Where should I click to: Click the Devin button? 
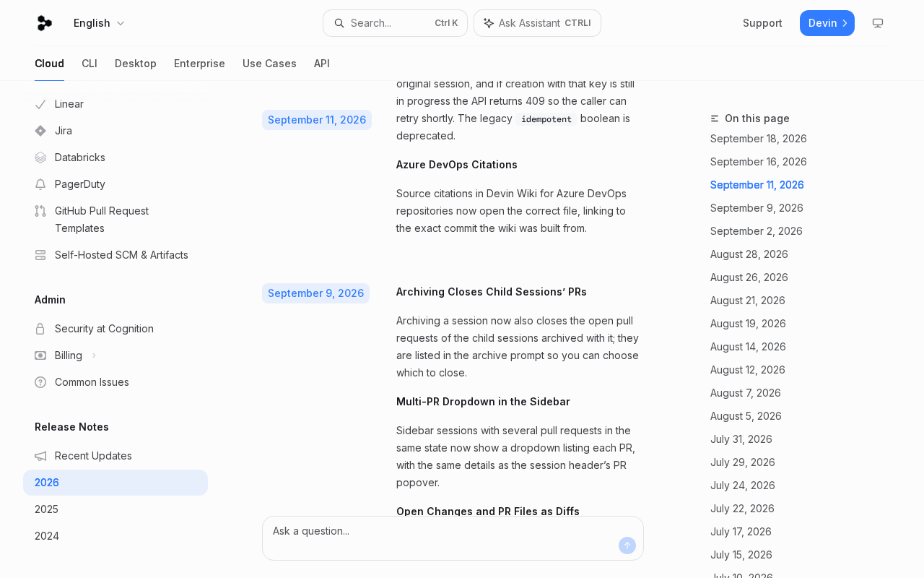click(827, 23)
